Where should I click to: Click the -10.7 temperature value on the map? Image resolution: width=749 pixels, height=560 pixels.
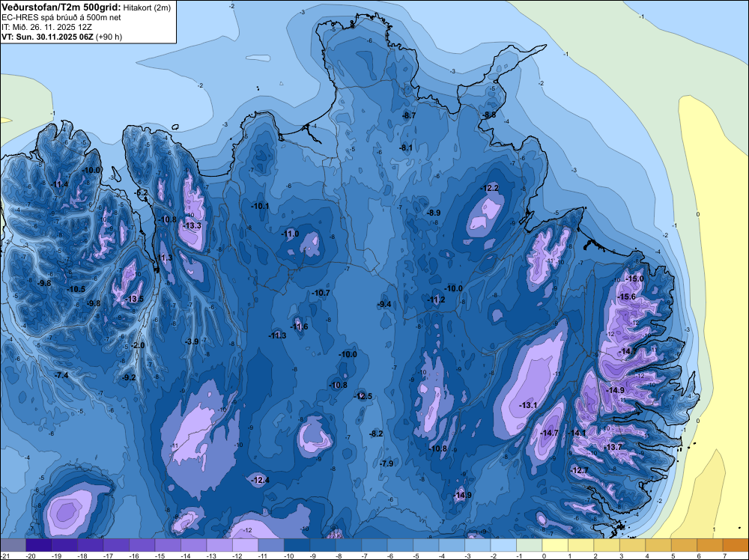pyautogui.click(x=321, y=293)
